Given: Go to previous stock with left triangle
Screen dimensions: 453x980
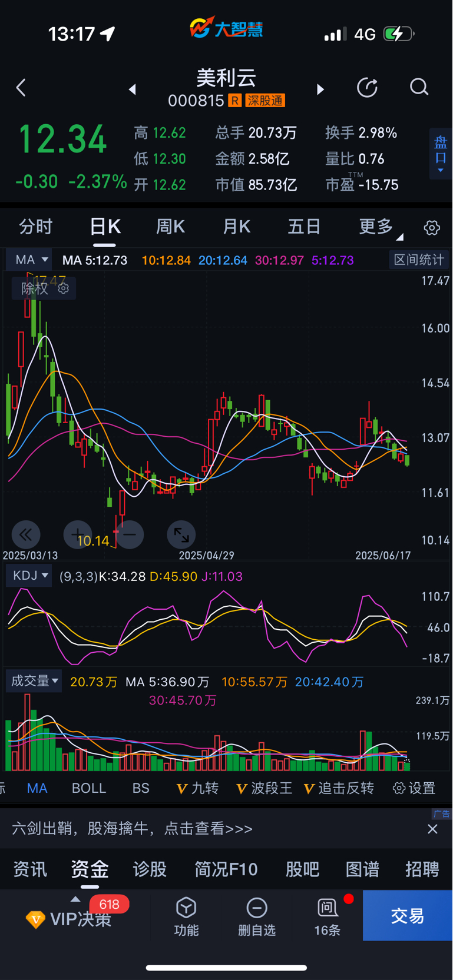Looking at the screenshot, I should [133, 89].
